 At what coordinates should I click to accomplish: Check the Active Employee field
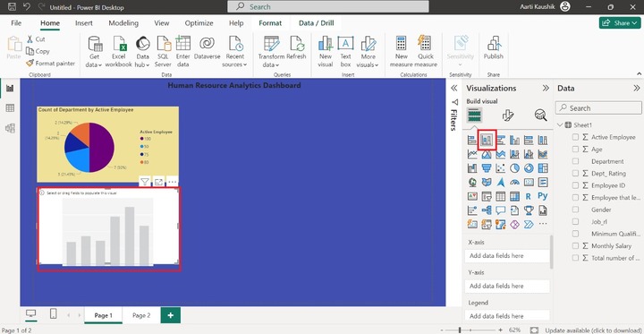[575, 137]
